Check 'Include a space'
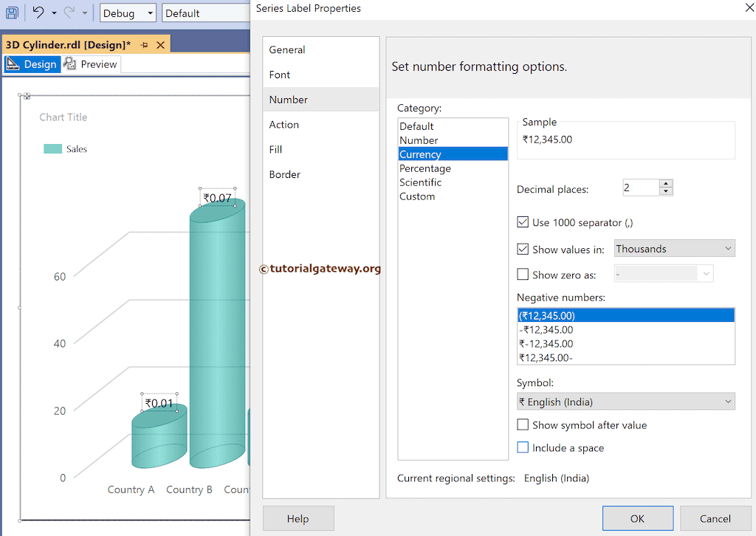Screen dimensions: 756x536 [x=523, y=447]
